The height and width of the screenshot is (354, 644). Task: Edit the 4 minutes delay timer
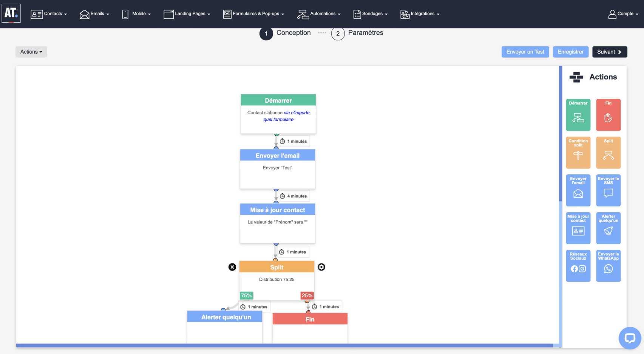click(x=293, y=196)
